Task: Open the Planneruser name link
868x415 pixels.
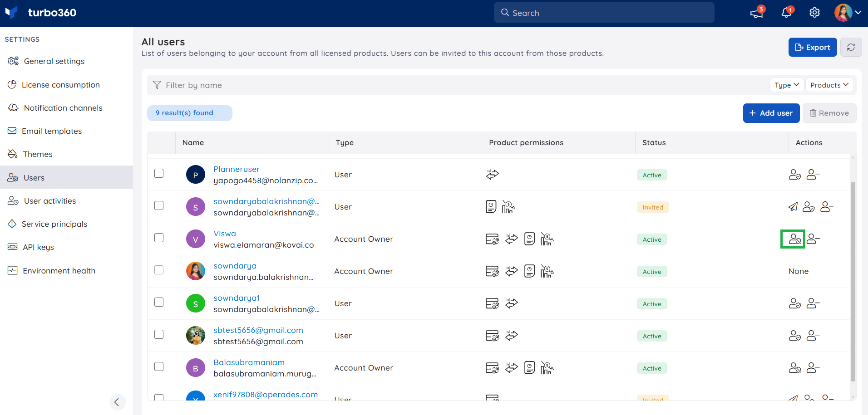Action: [x=237, y=169]
